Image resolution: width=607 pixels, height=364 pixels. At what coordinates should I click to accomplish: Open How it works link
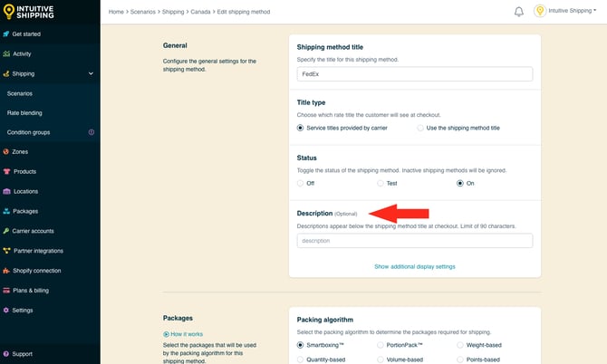pos(187,334)
